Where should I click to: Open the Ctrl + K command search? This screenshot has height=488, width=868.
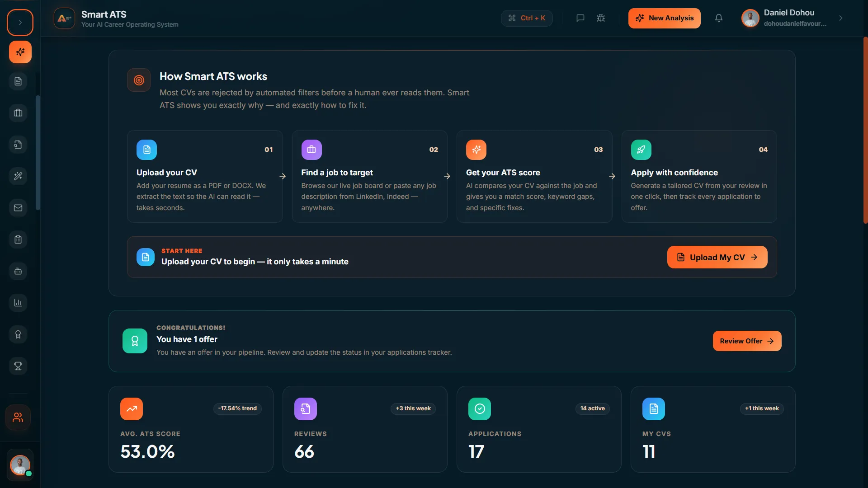527,18
